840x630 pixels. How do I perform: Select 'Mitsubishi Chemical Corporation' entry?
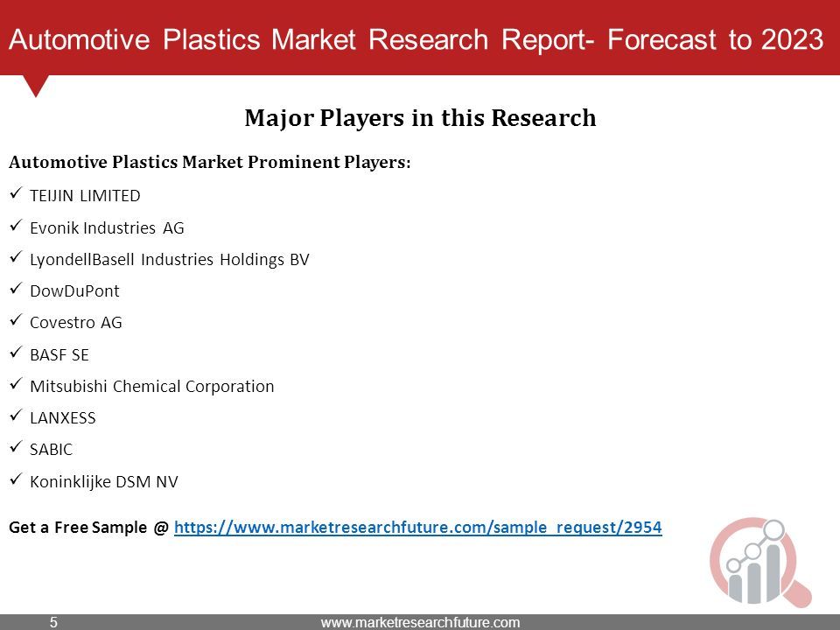pos(152,386)
